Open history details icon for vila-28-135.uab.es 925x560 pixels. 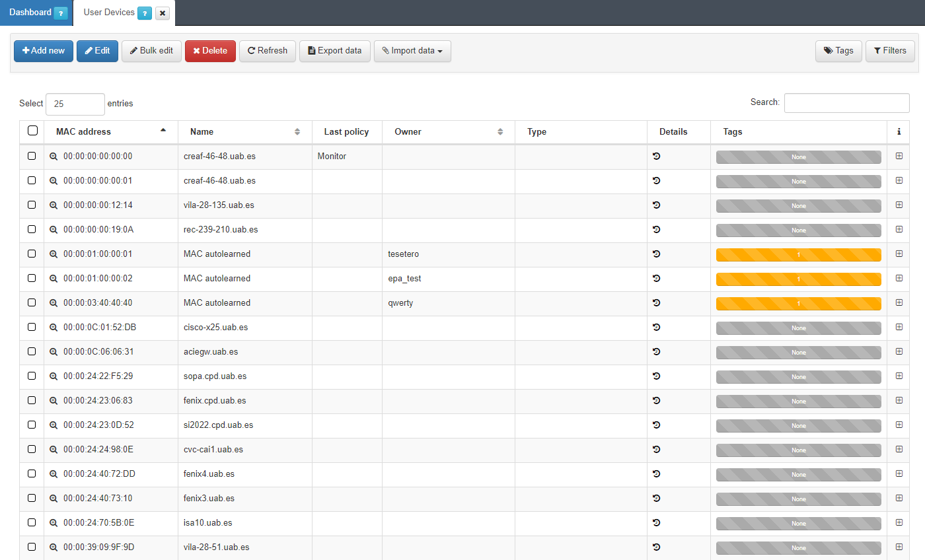657,205
